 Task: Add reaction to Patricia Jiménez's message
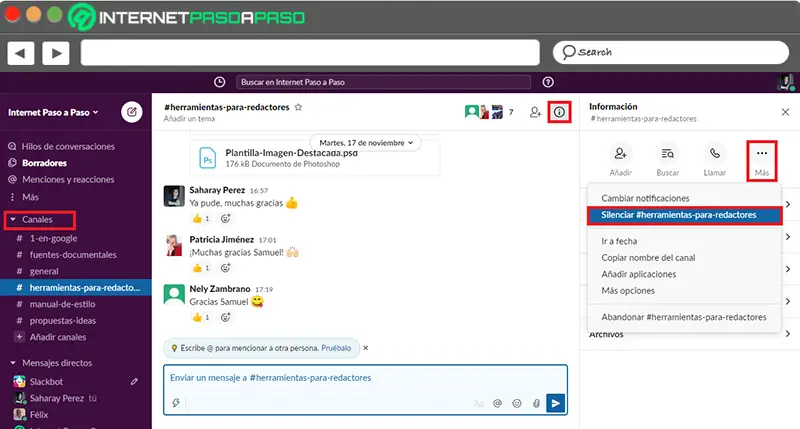coord(226,268)
